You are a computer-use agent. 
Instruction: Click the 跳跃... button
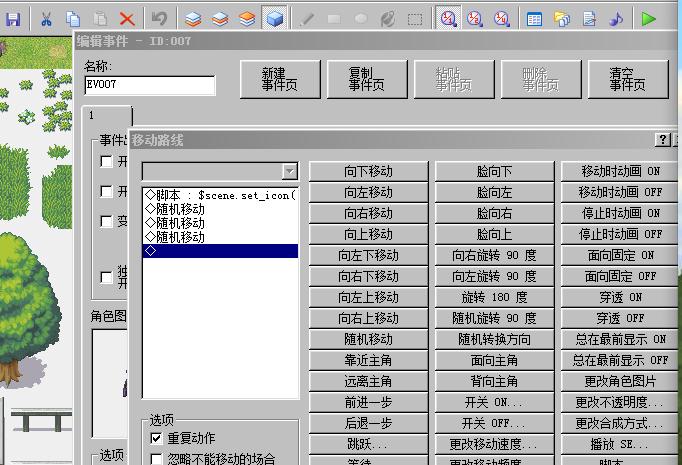click(368, 444)
